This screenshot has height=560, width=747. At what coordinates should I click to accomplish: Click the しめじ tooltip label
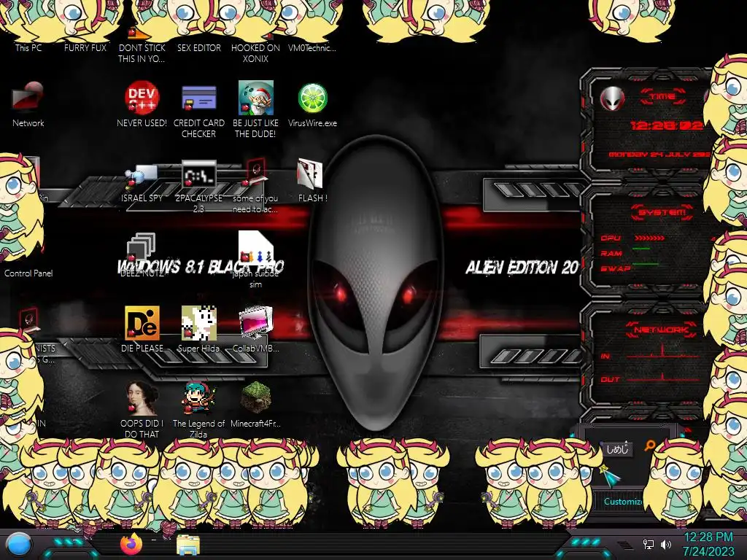617,448
